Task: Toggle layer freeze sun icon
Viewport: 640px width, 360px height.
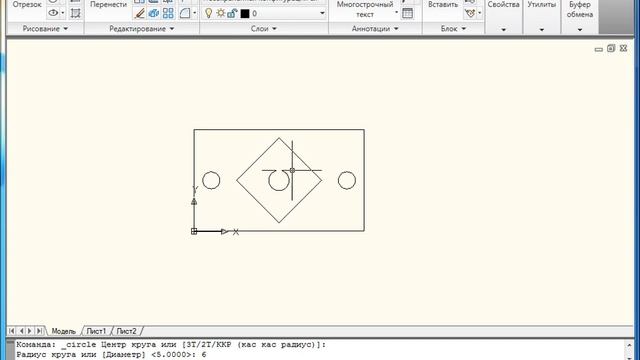Action: point(221,13)
